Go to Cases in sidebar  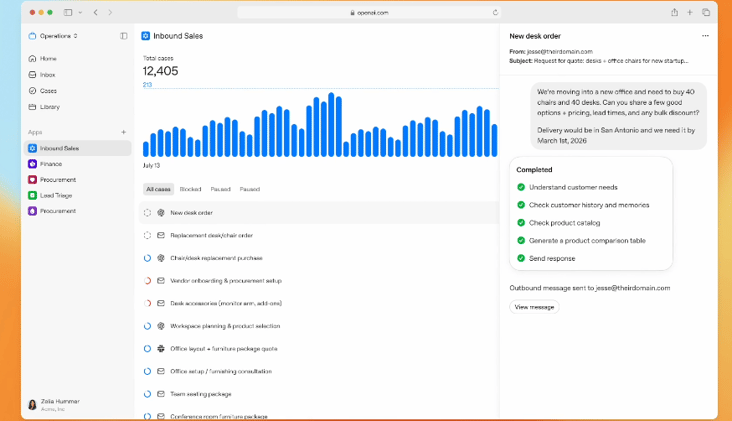[x=48, y=91]
